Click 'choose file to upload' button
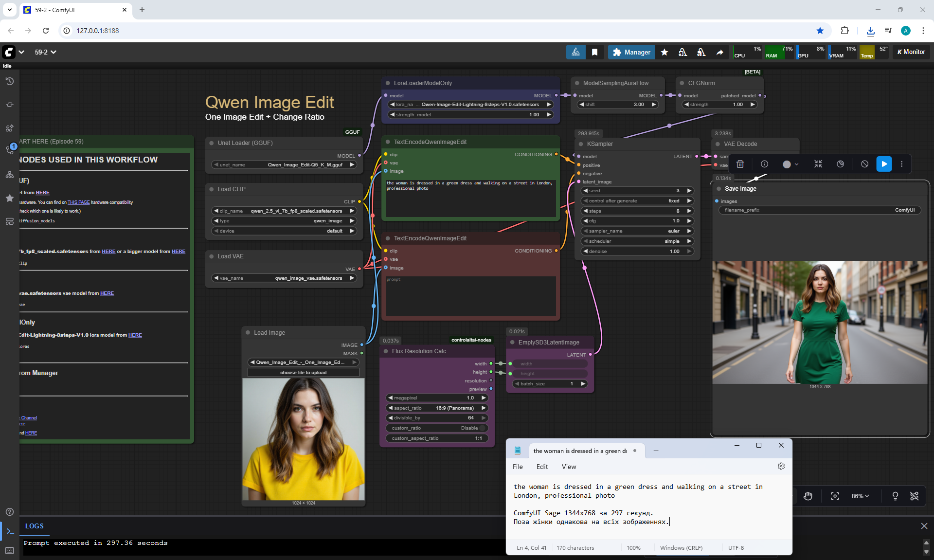 (x=303, y=373)
